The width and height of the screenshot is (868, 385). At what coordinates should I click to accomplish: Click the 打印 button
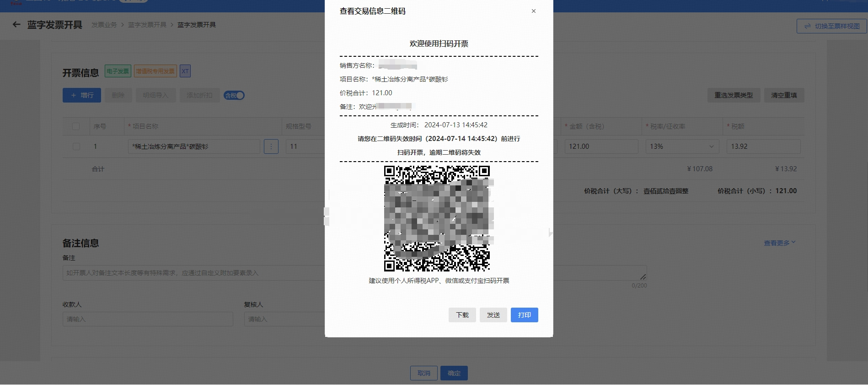tap(525, 315)
